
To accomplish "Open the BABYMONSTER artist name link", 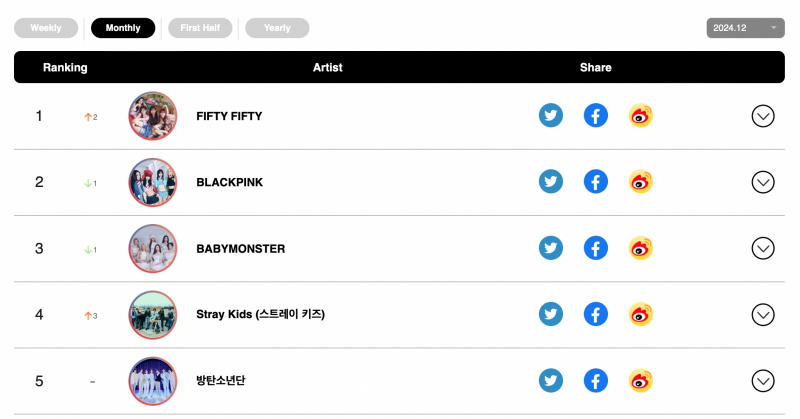I will (240, 249).
